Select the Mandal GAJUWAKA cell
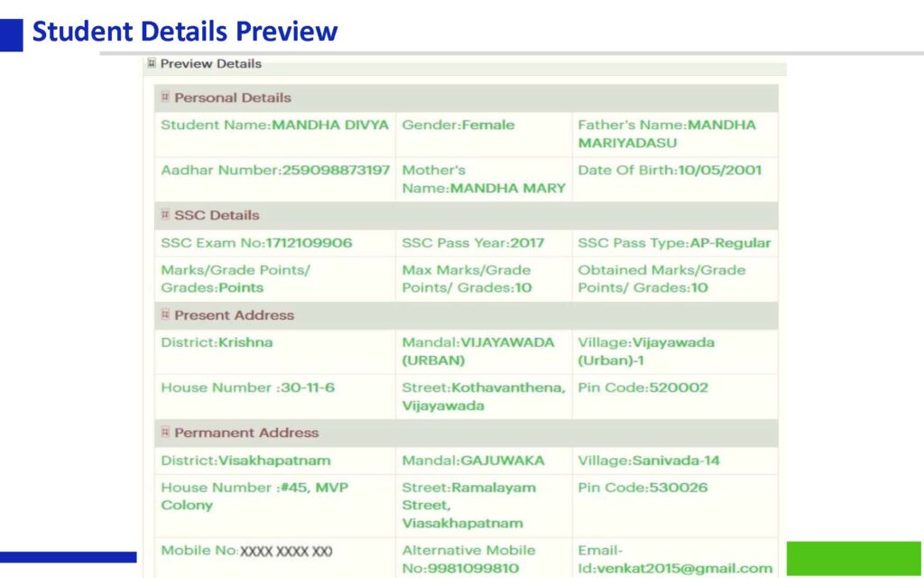 coord(473,461)
